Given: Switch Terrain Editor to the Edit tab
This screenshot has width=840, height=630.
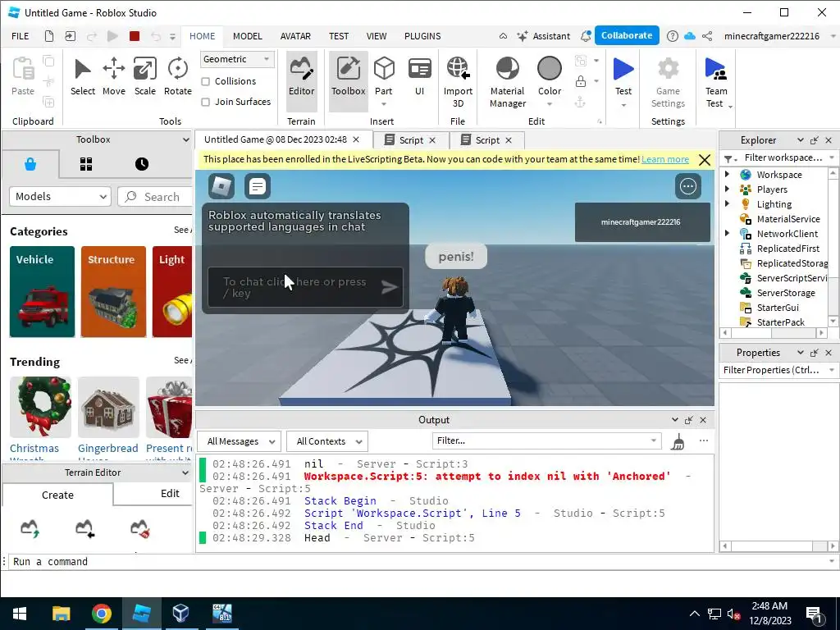Looking at the screenshot, I should pos(170,493).
